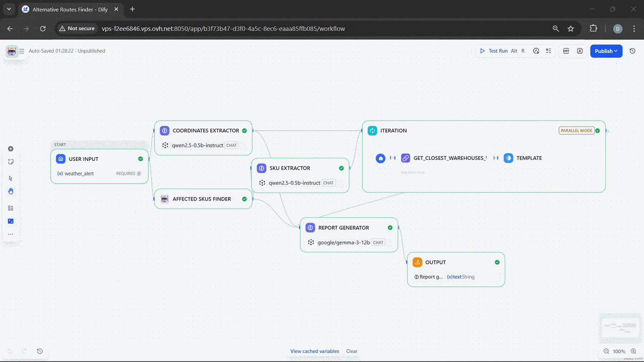Open Chrome's browser menu

coord(634,29)
